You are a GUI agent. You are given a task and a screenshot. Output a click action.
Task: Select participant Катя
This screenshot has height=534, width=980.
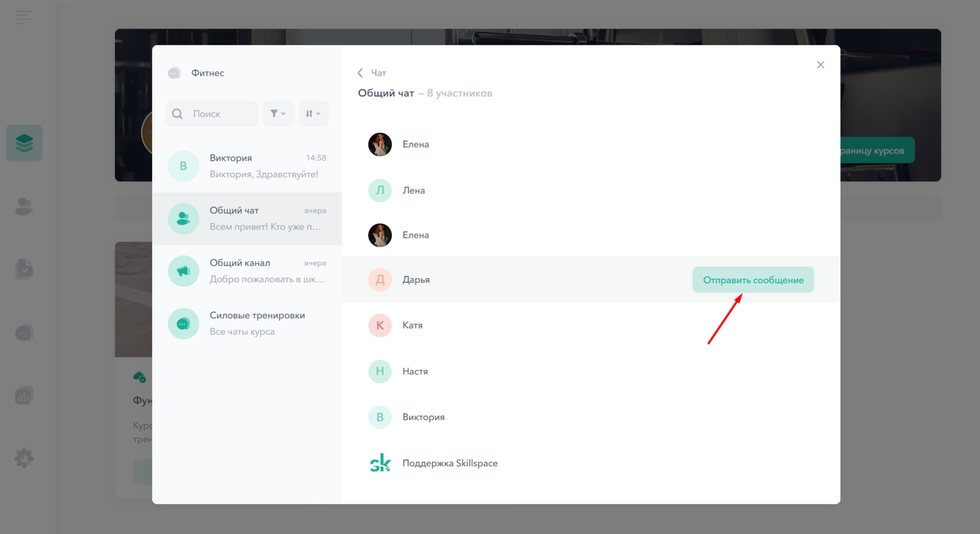click(x=591, y=325)
